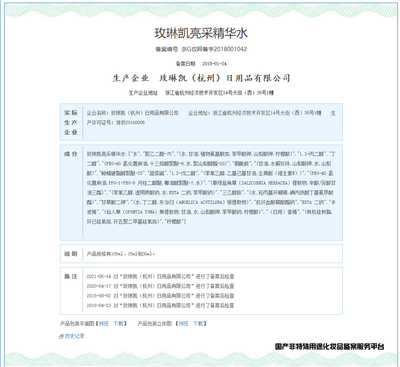Click the 成分 section label
400x367 pixels.
71,154
